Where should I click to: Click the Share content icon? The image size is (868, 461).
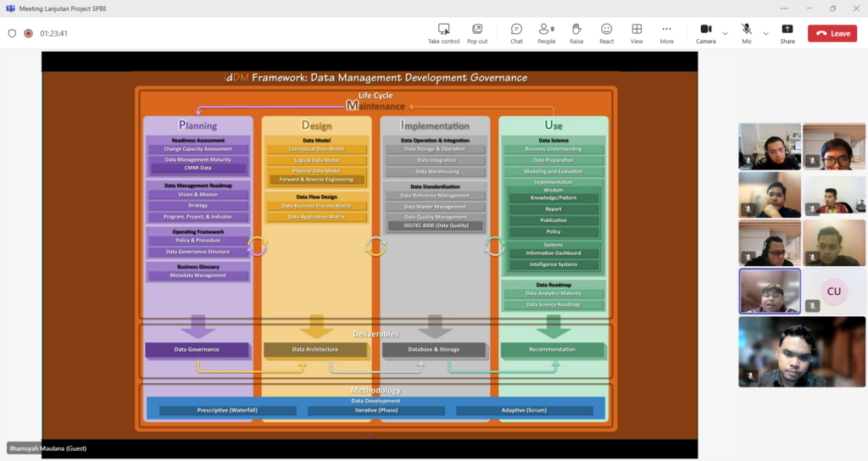point(787,33)
